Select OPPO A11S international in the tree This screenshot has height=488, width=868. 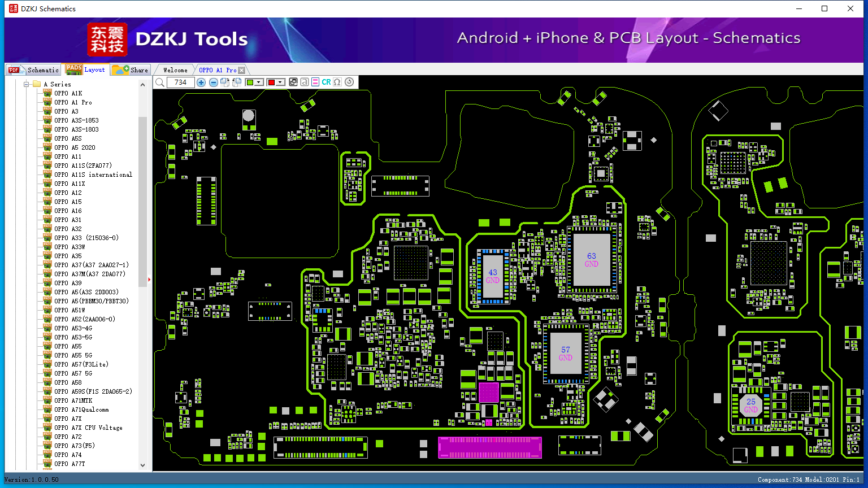point(93,175)
